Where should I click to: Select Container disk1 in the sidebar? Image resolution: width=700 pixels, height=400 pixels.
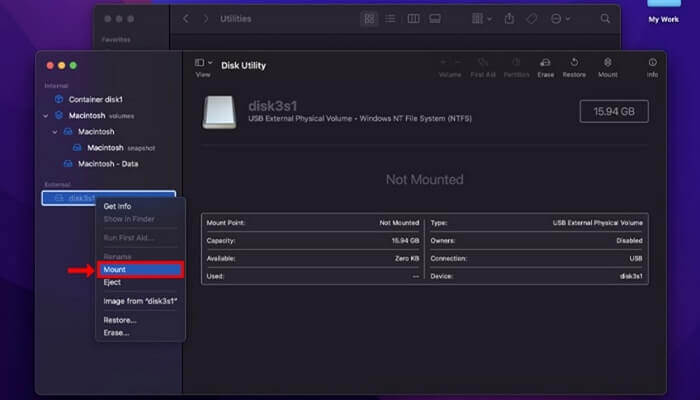click(95, 100)
